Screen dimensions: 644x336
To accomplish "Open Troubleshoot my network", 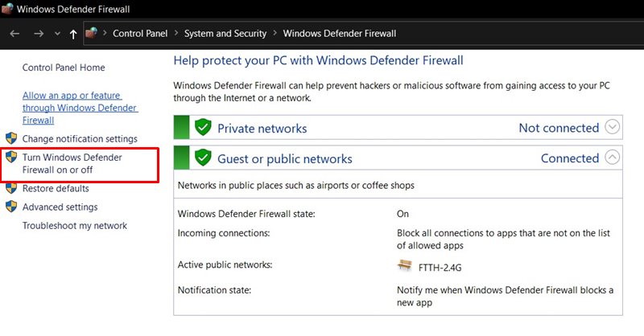I will [x=75, y=226].
